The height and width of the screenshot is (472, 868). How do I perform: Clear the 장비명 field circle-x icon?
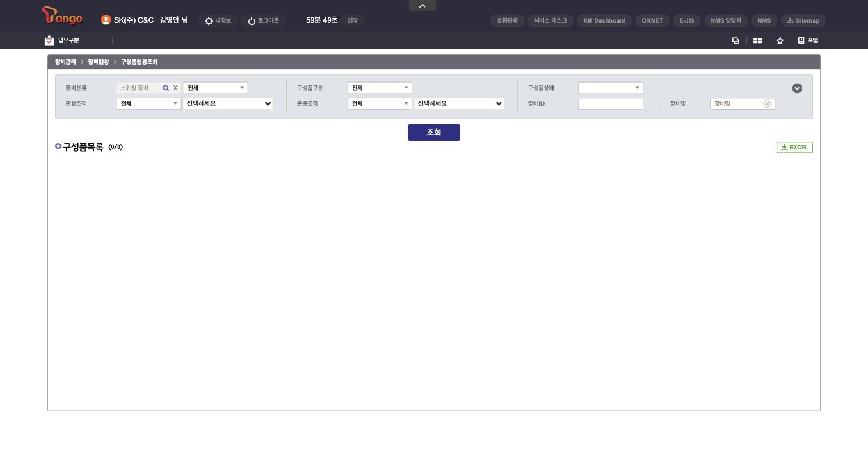tap(767, 103)
